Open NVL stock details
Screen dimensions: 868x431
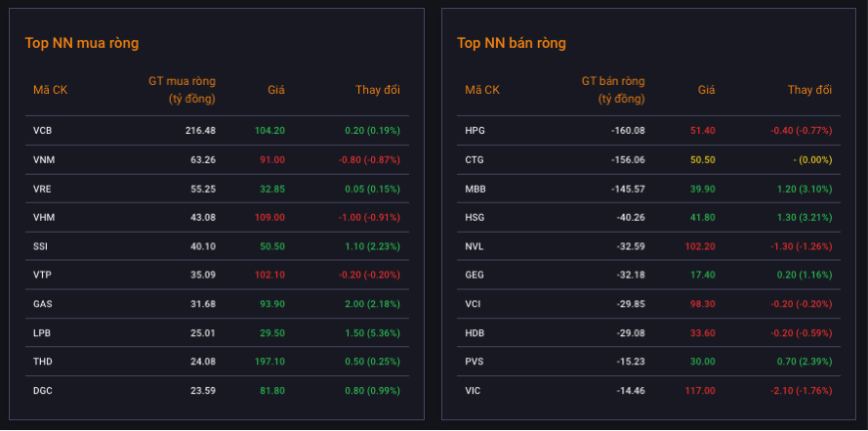tap(475, 246)
